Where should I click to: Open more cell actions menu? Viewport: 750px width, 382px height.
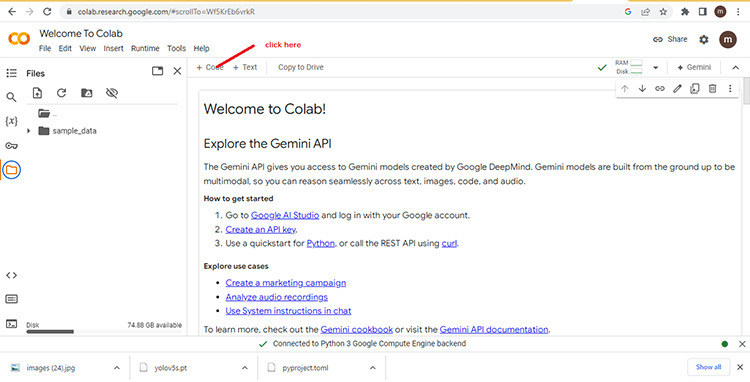pos(730,88)
